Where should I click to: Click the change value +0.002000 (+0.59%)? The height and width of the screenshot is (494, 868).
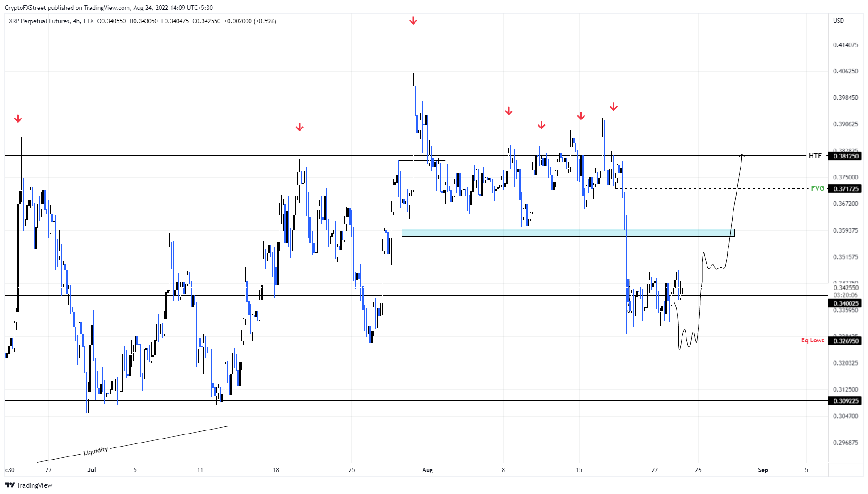[250, 21]
